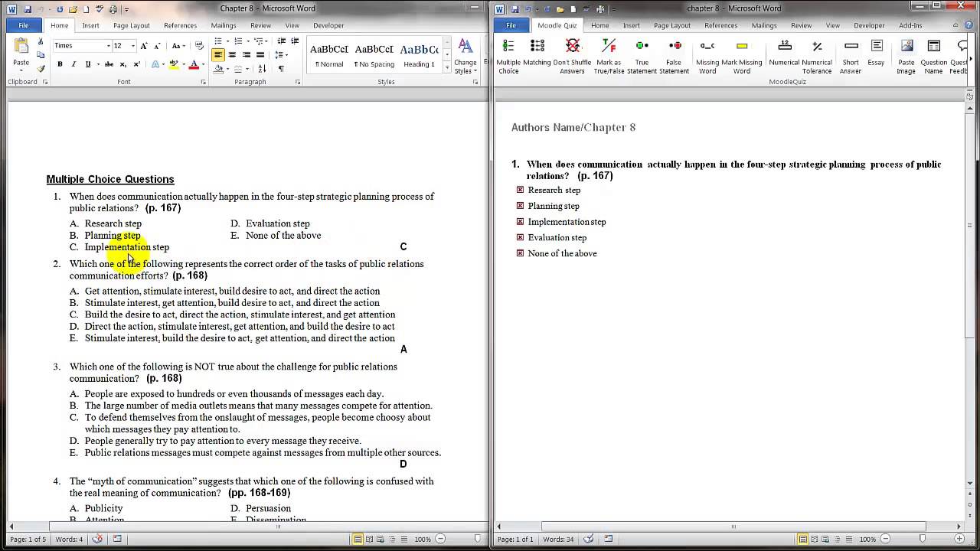Open the Line Spacing dropdown
This screenshot has width=980, height=551.
(x=281, y=55)
